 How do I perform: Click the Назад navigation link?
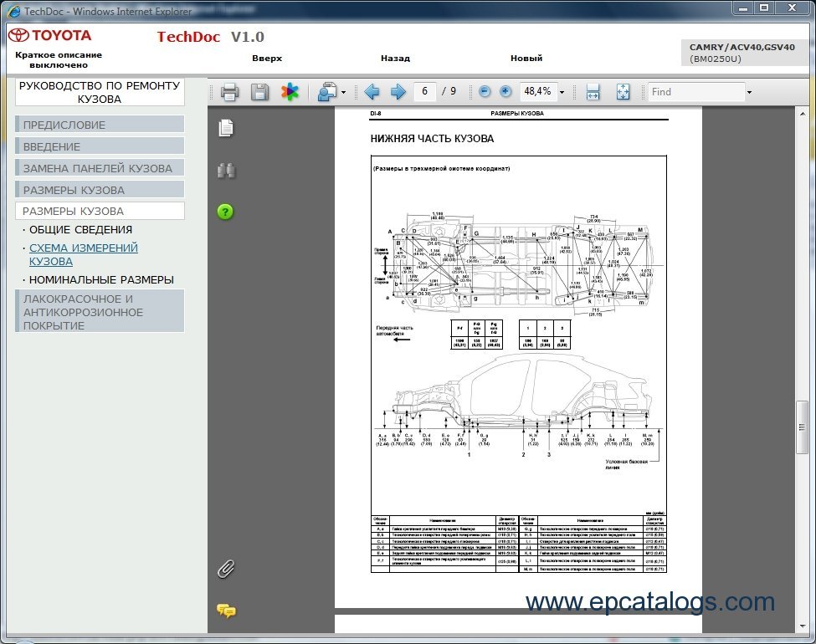[396, 59]
